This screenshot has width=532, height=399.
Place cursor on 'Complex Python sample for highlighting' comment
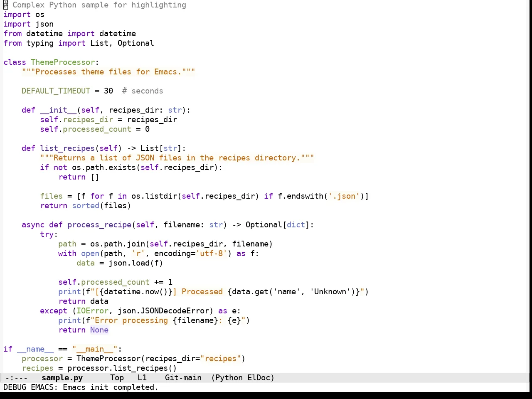pos(99,5)
